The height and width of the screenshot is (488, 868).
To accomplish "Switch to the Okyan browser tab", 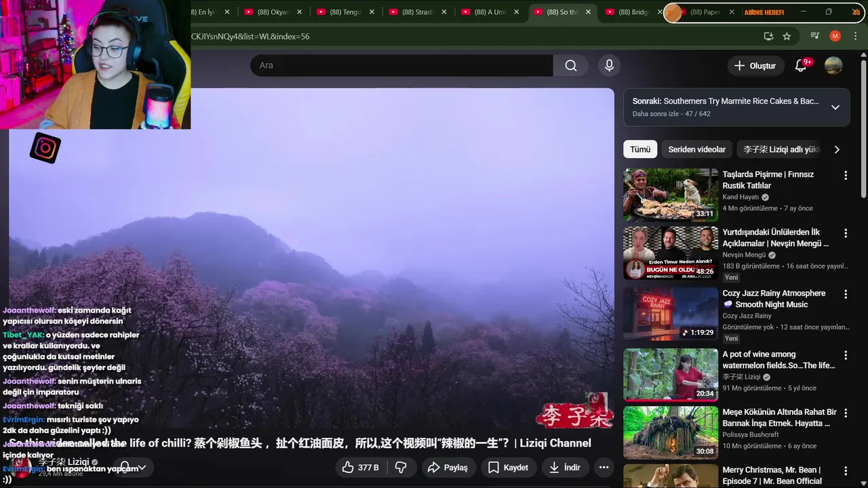I will pyautogui.click(x=273, y=12).
